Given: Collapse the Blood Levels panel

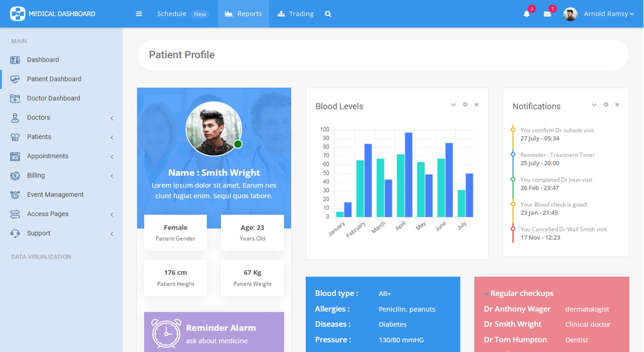Looking at the screenshot, I should click(x=453, y=105).
